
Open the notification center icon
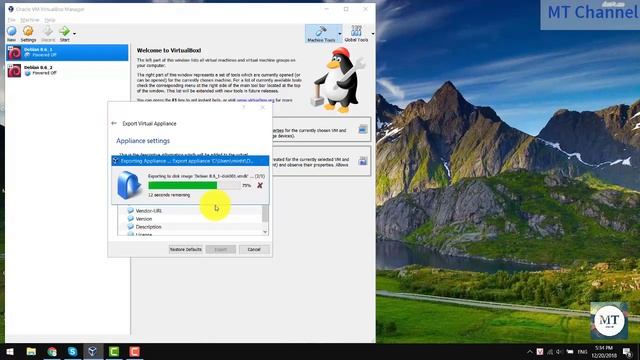(x=627, y=351)
